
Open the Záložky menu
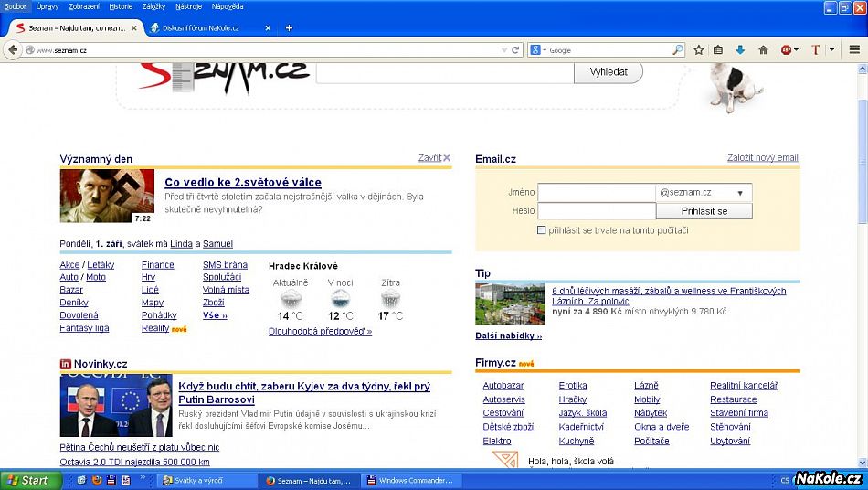pos(153,6)
